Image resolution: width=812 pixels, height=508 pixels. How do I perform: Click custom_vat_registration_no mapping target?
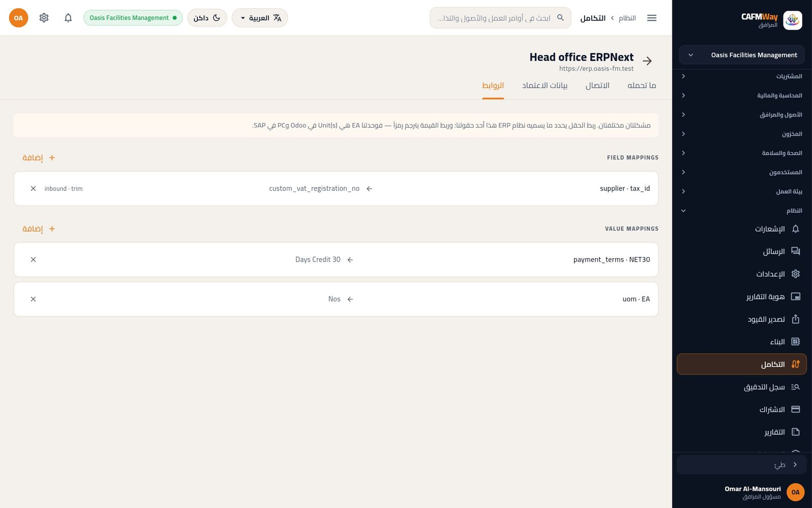coord(314,188)
